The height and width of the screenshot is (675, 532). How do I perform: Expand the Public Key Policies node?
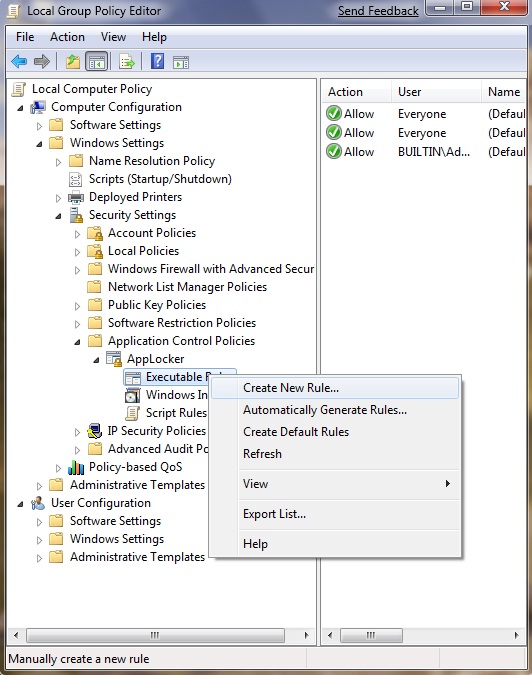[x=77, y=306]
